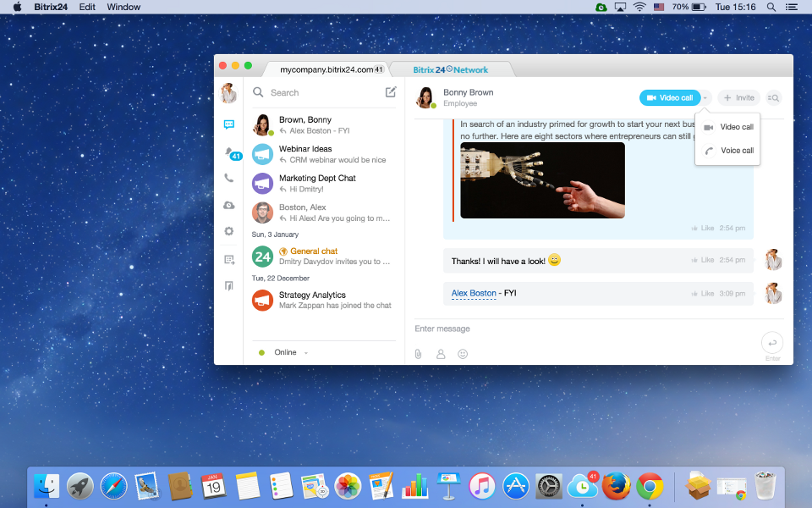812x508 pixels.
Task: Open the phone dialer in the sidebar
Action: 228,179
